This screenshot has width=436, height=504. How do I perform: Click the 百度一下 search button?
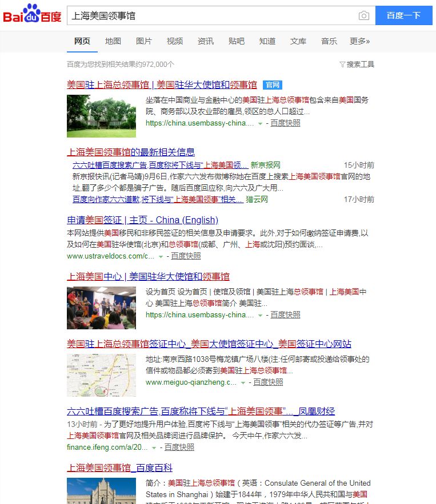point(403,15)
